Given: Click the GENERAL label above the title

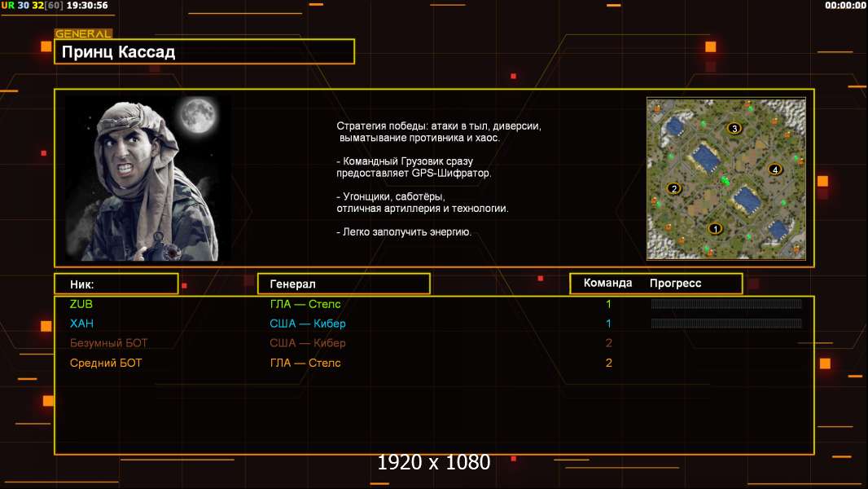Looking at the screenshot, I should (83, 33).
